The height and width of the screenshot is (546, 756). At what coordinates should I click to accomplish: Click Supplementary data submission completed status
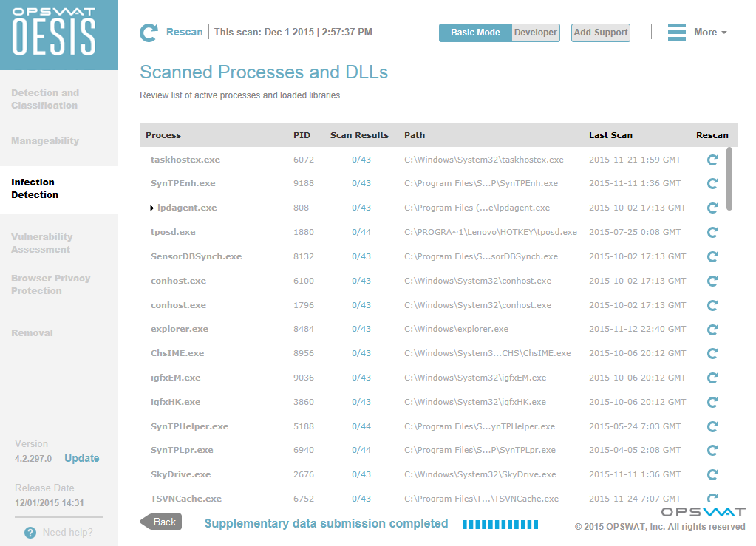326,524
